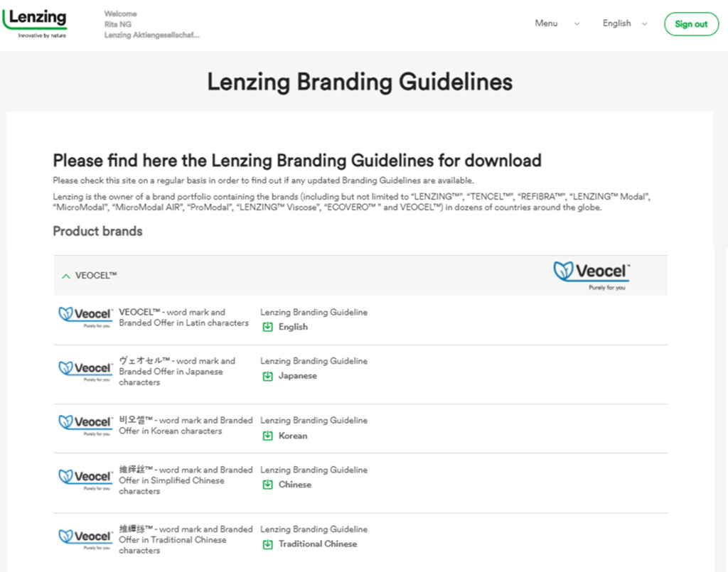
Task: Click the Lenzing logo in the header
Action: point(35,23)
